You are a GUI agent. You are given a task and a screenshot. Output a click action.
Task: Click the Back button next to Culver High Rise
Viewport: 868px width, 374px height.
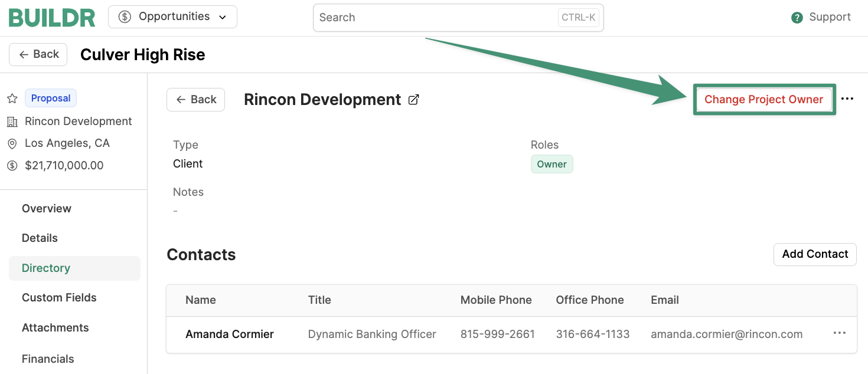[x=38, y=54]
